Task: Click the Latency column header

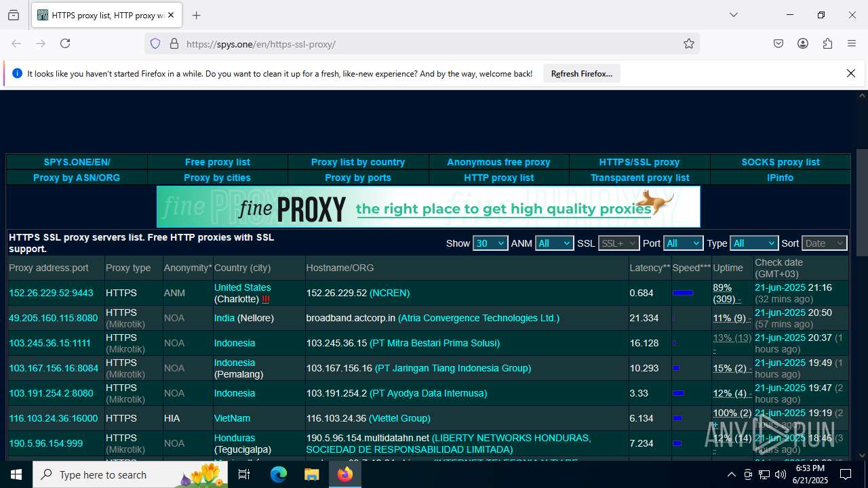Action: coord(650,268)
